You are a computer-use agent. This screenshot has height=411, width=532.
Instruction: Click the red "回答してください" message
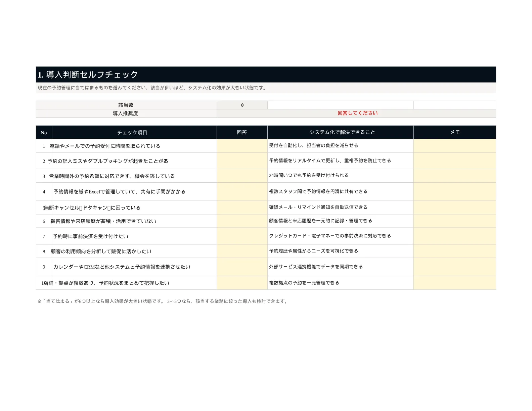click(357, 113)
